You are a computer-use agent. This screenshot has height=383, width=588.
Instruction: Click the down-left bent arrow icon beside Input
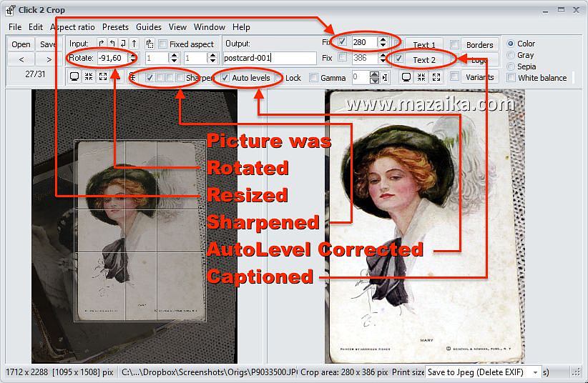click(x=123, y=44)
